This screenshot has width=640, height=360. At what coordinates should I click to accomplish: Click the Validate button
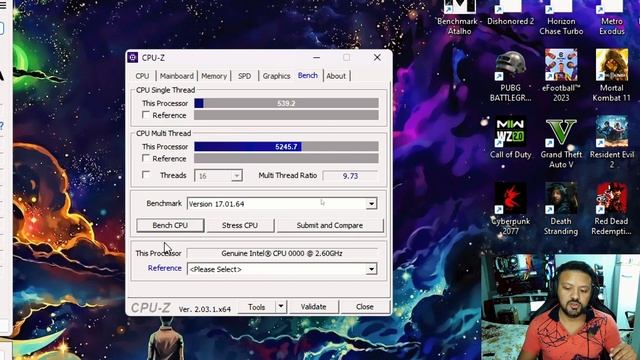(x=313, y=307)
